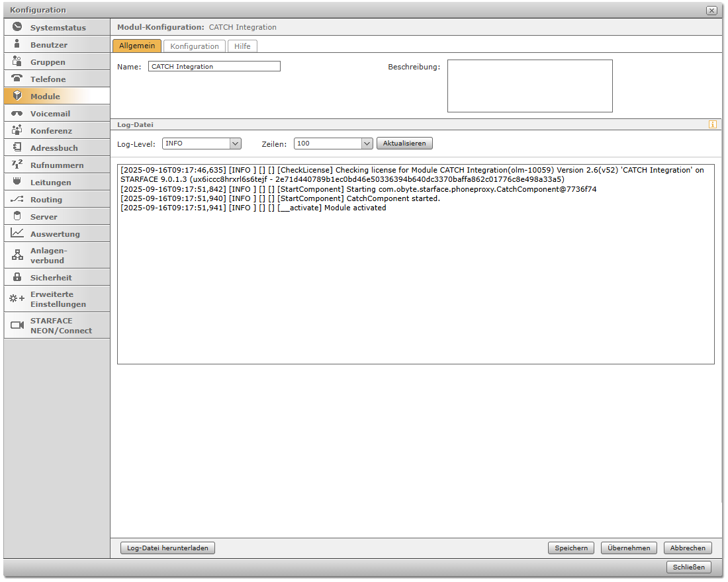Click the Beschreibung text area
Viewport: 728px width, 582px height.
[x=529, y=86]
